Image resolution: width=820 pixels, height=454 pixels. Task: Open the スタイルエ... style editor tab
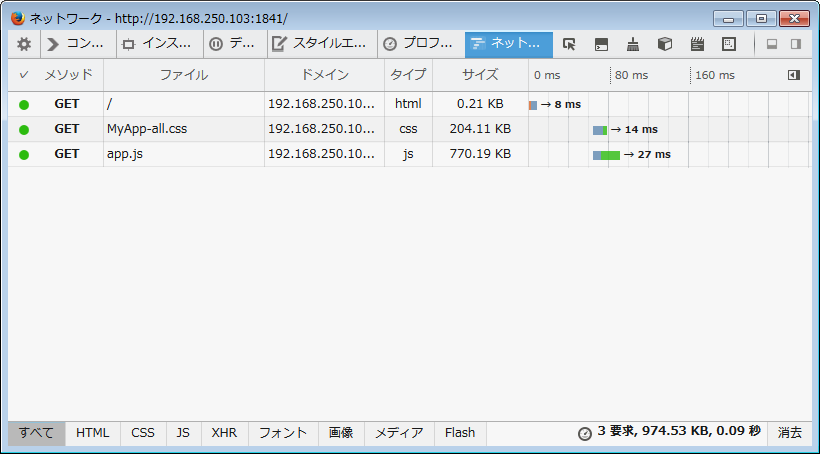coord(322,44)
